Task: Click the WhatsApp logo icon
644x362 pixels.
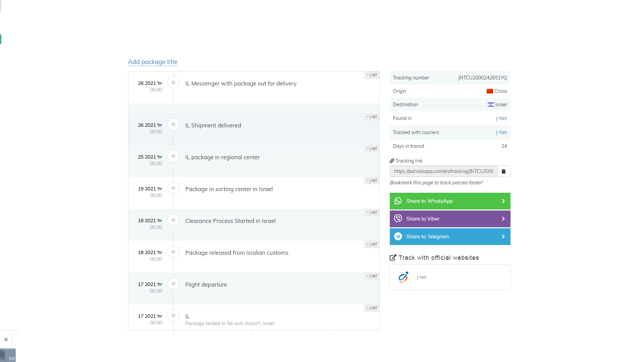Action: [398, 201]
